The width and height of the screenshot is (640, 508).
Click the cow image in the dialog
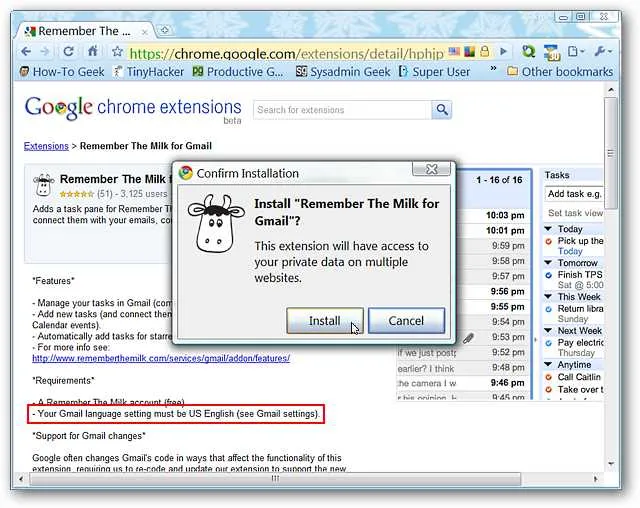pos(216,224)
